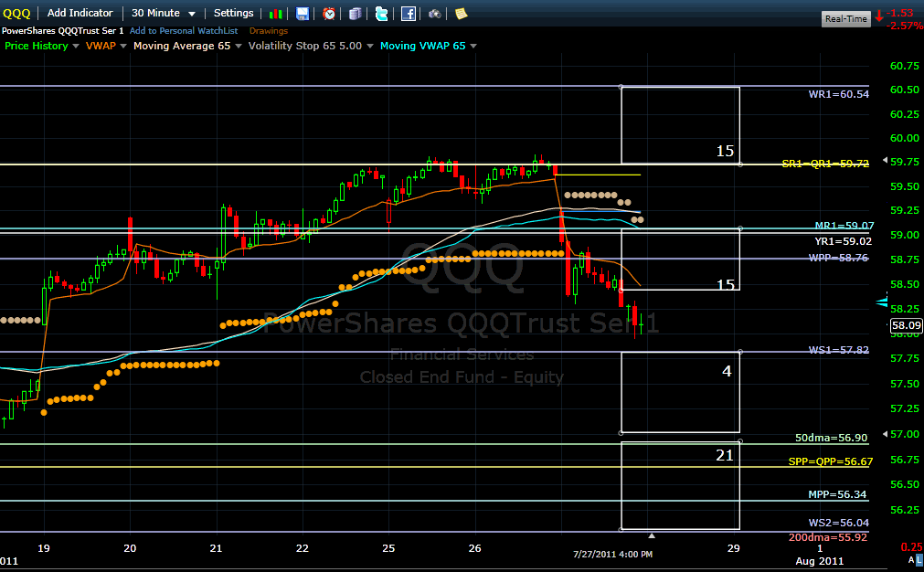Open the Settings menu
Image resolution: width=924 pixels, height=572 pixels.
click(233, 13)
